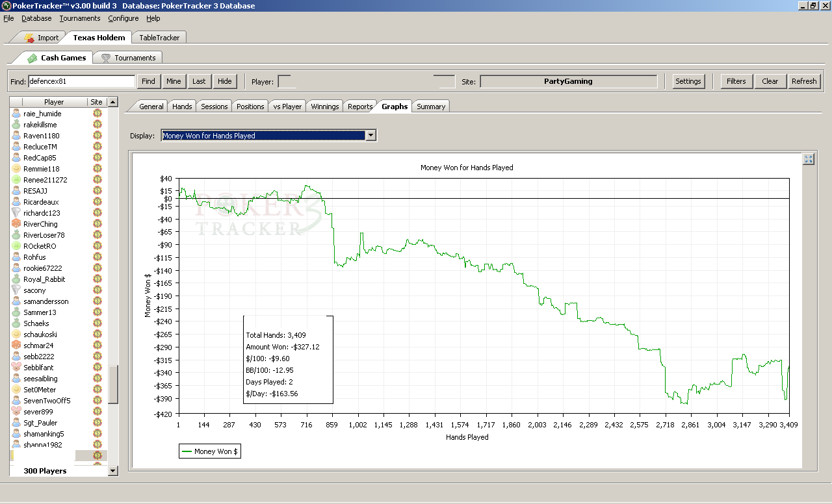Click the site chip icon for RESAJJ
The height and width of the screenshot is (504, 832).
coord(97,191)
